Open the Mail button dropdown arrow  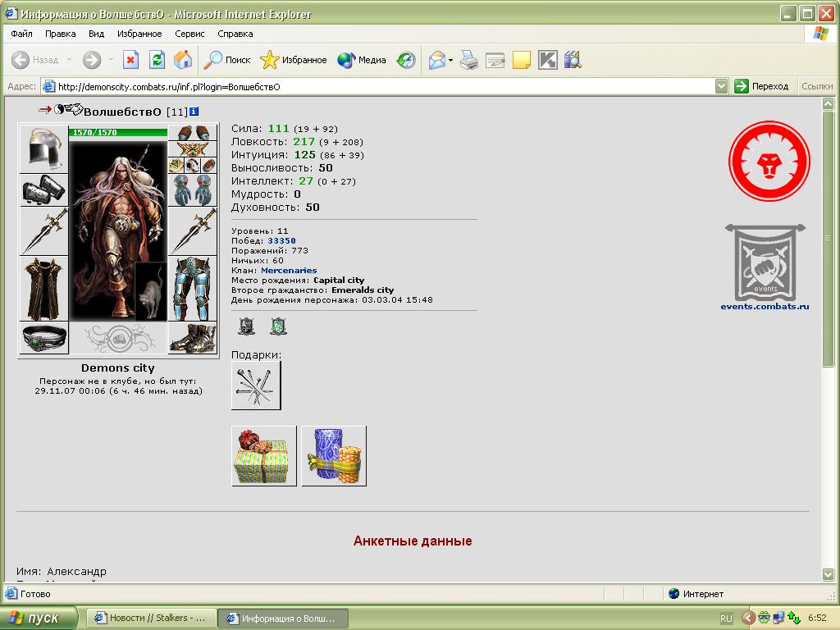pyautogui.click(x=450, y=60)
